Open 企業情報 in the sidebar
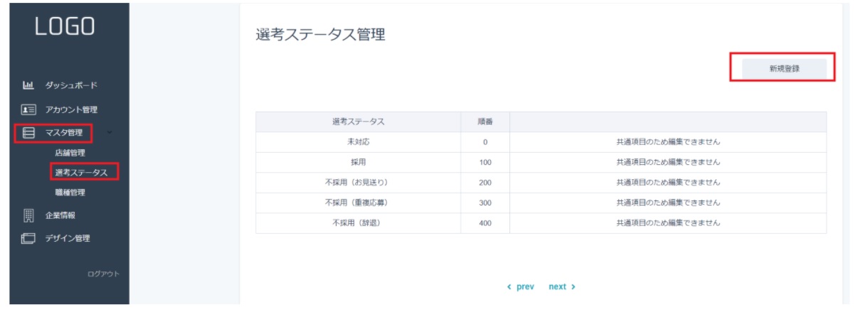The height and width of the screenshot is (322, 868). (x=60, y=215)
